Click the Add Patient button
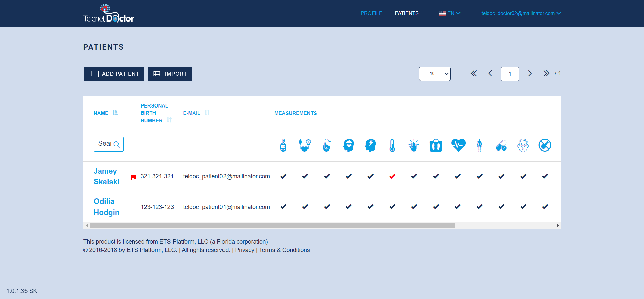Image resolution: width=644 pixels, height=299 pixels. click(x=114, y=74)
